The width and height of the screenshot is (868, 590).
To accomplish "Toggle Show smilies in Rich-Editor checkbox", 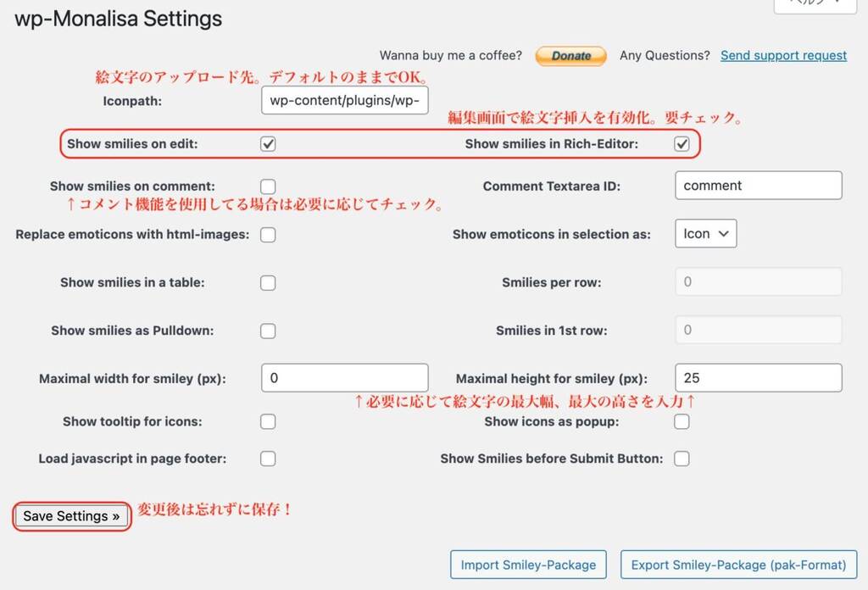I will pyautogui.click(x=682, y=144).
